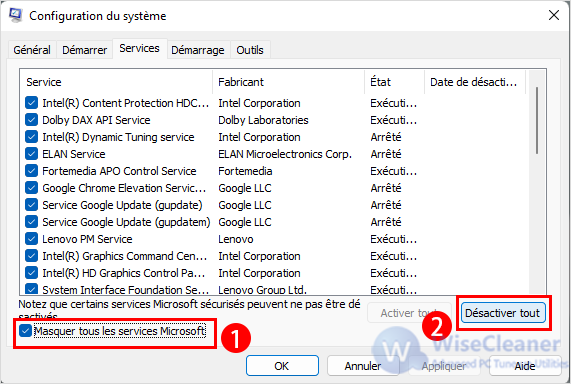Uncheck Google Chrome Elevation Service checkbox
The height and width of the screenshot is (384, 571).
tap(31, 188)
